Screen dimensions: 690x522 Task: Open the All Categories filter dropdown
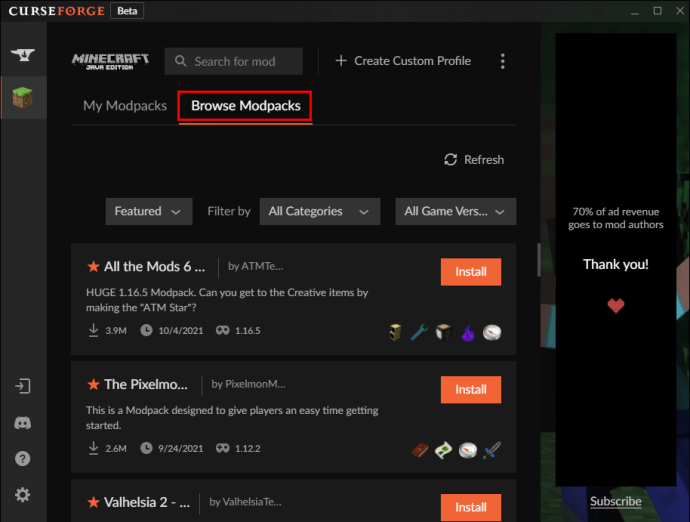click(319, 211)
